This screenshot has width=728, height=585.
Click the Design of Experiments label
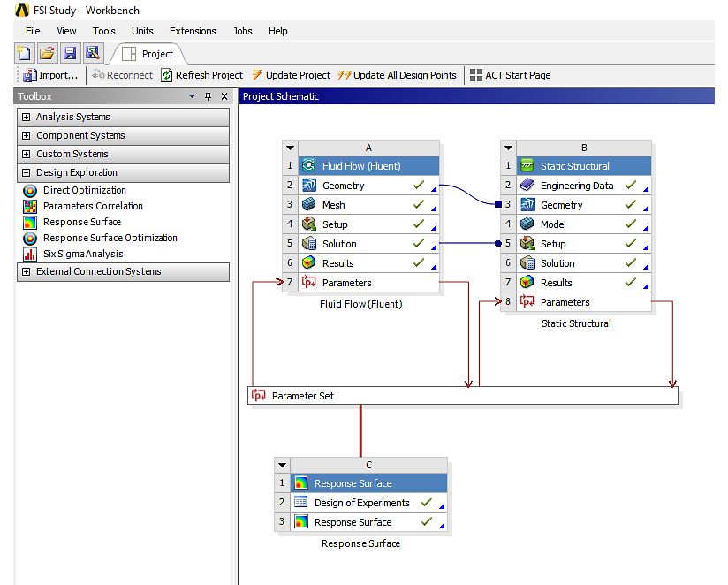[x=361, y=503]
